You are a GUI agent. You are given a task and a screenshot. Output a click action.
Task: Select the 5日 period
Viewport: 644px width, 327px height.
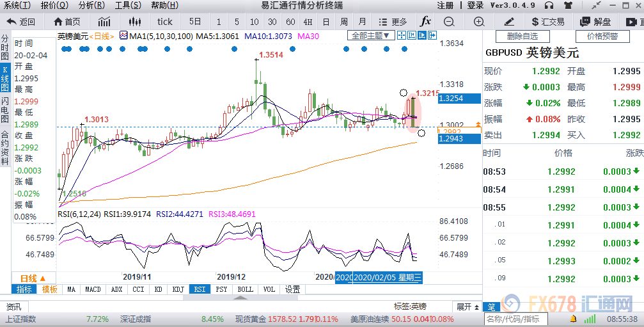196,22
